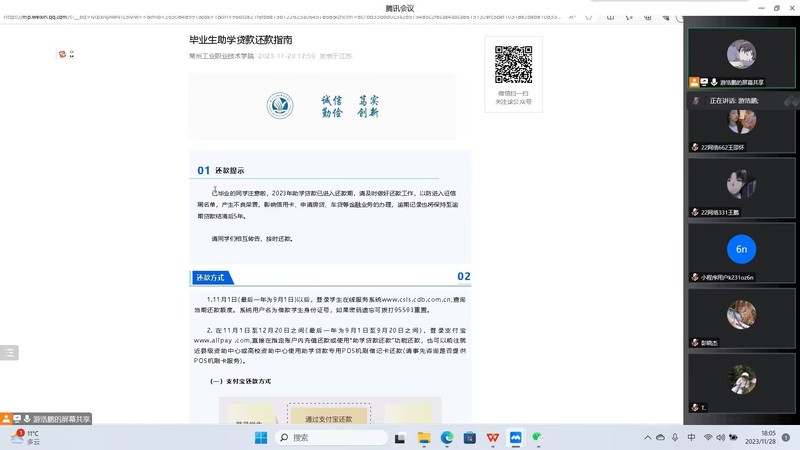Click the QR code image for the official account
This screenshot has height=450, width=800.
(x=513, y=64)
